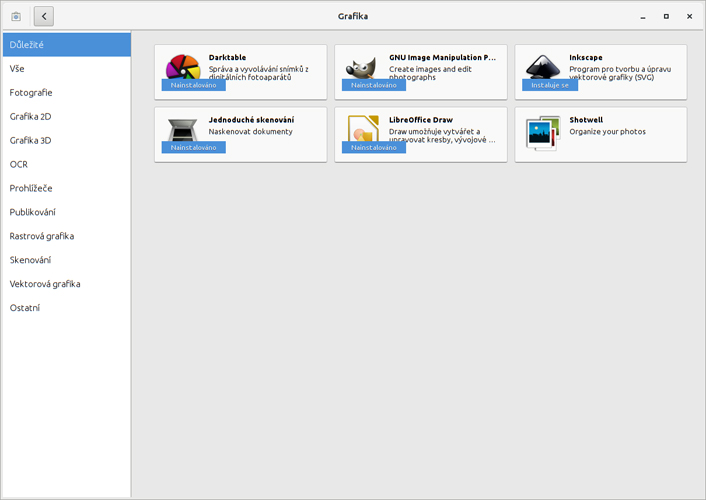This screenshot has width=706, height=500.
Task: Select the Důležité category
Action: [67, 45]
